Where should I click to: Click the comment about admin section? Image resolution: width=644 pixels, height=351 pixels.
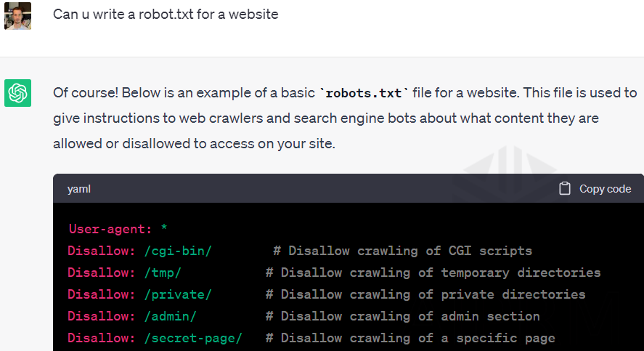[x=402, y=316]
